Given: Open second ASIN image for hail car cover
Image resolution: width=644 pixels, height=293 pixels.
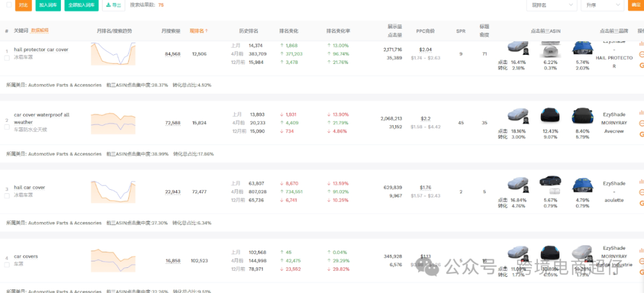Looking at the screenshot, I should pos(550,184).
